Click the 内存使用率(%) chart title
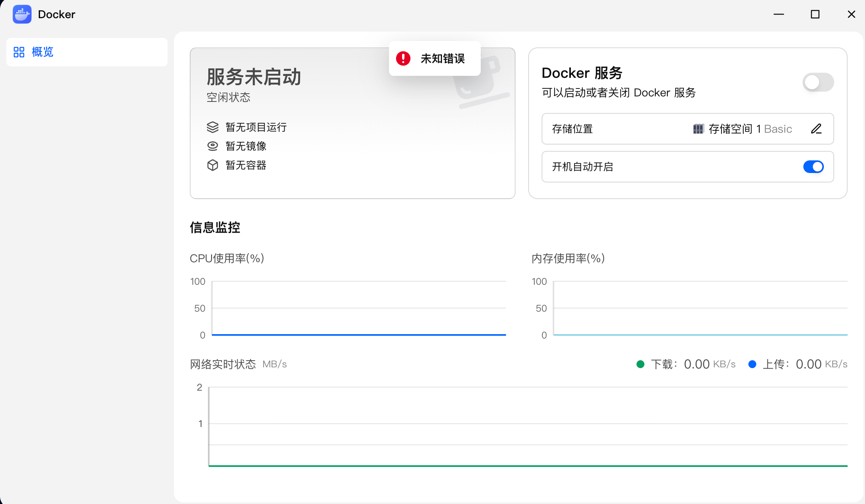865x504 pixels. point(568,258)
